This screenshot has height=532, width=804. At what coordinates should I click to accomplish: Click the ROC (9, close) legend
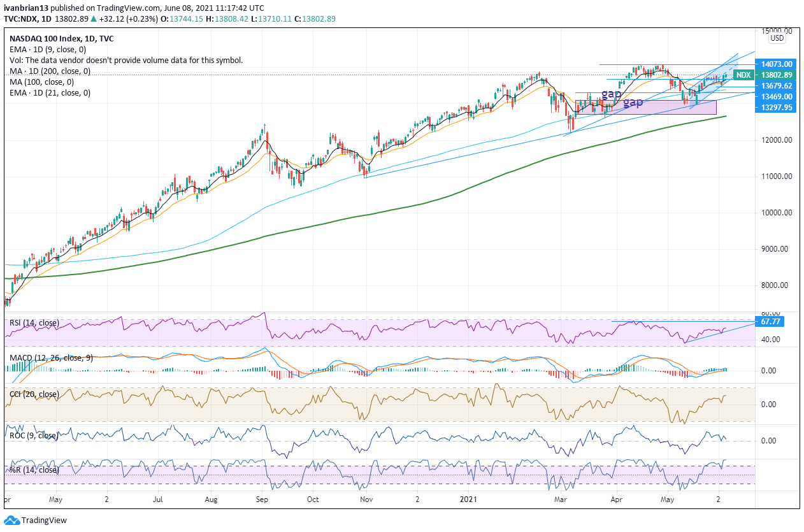coord(34,436)
